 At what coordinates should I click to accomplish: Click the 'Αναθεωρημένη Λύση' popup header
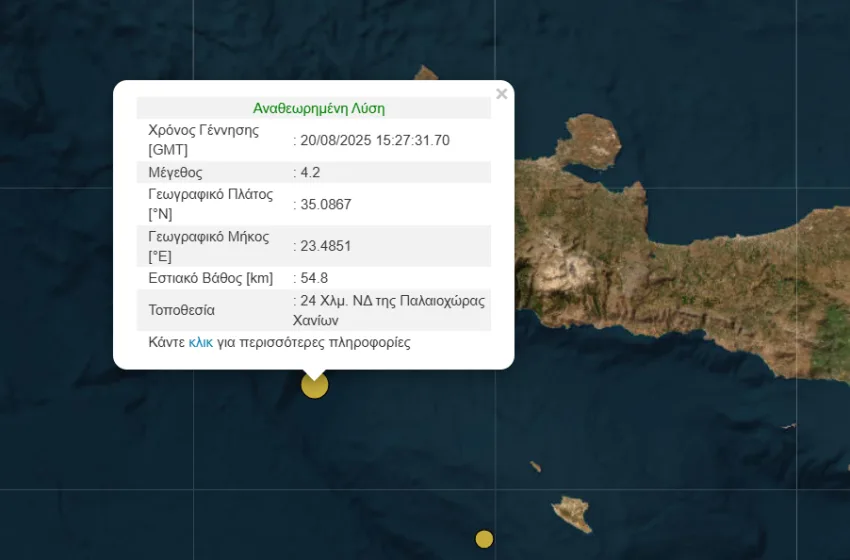pos(318,108)
